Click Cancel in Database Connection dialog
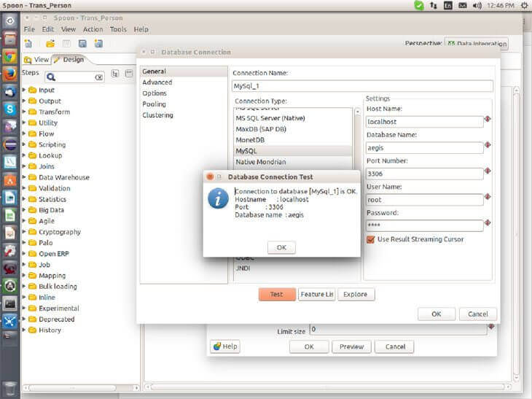 tap(478, 314)
